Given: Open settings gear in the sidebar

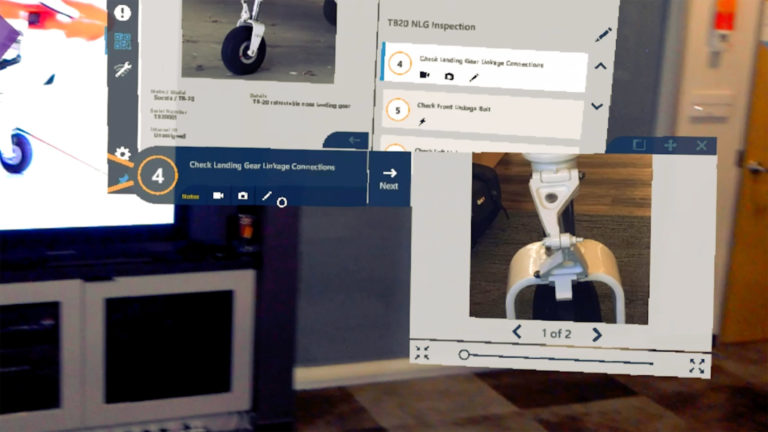Looking at the screenshot, I should click(x=122, y=154).
